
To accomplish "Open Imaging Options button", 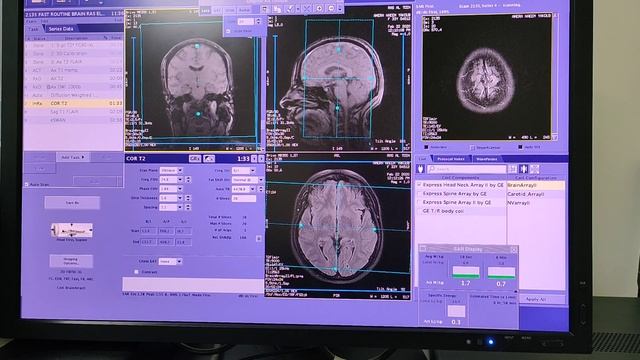I will tap(71, 261).
